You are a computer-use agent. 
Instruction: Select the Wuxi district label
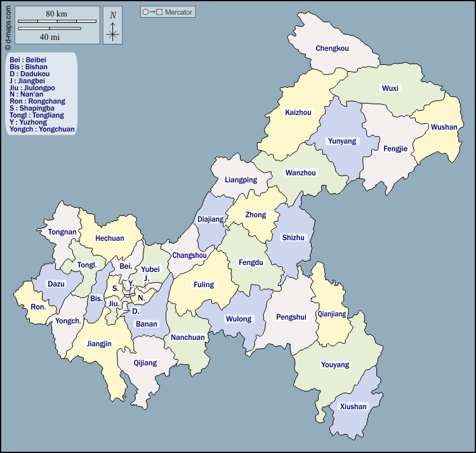click(x=390, y=88)
